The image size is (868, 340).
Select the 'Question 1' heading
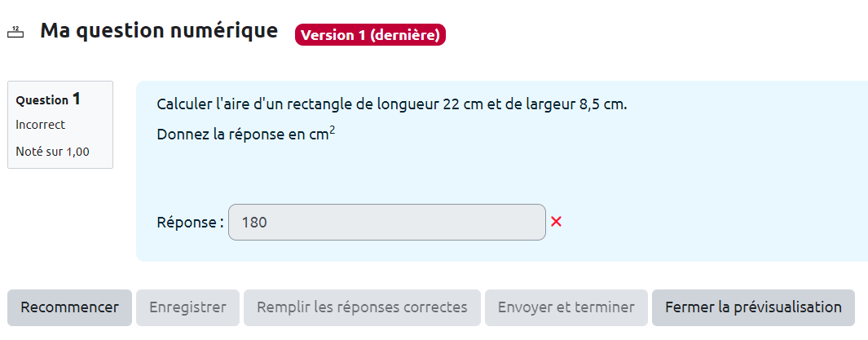48,99
